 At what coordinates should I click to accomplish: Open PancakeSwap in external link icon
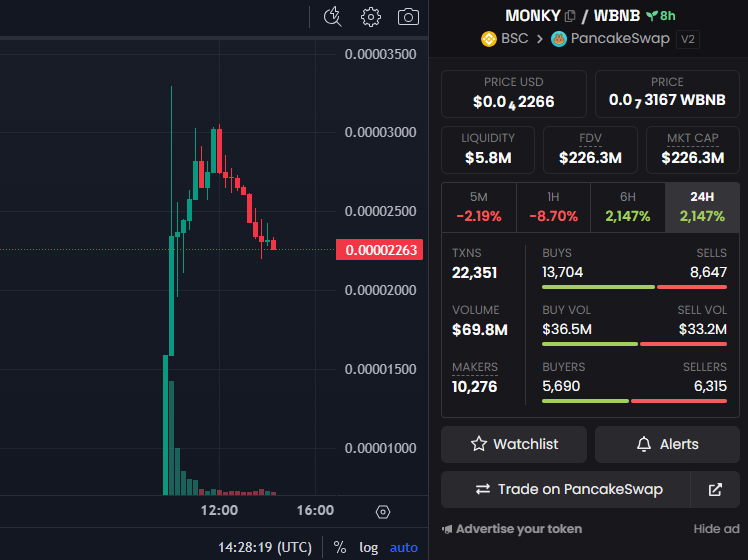point(715,490)
